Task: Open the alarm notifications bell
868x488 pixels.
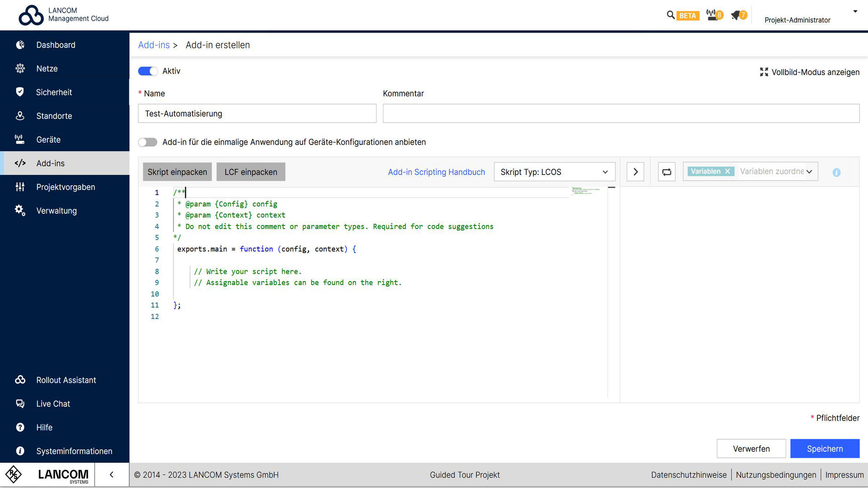Action: pyautogui.click(x=737, y=15)
